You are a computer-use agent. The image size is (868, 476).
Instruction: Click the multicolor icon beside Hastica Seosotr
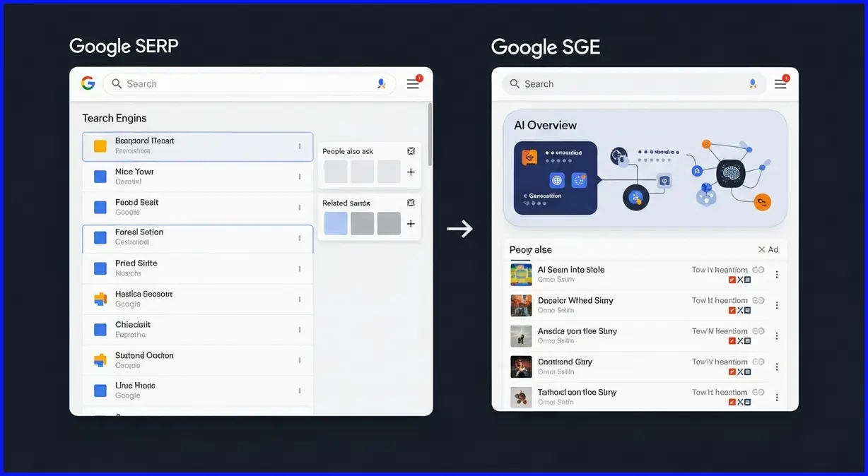point(100,299)
